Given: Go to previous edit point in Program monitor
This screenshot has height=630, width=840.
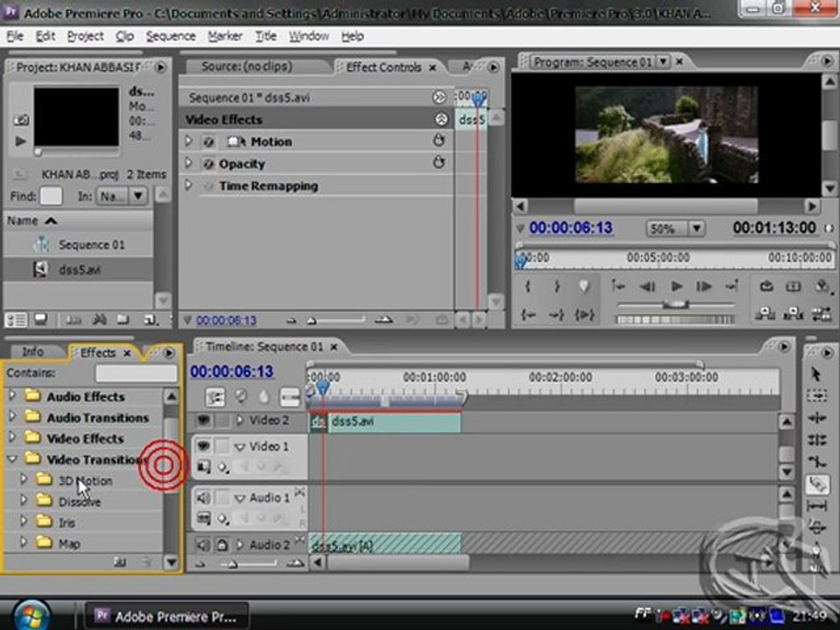Looking at the screenshot, I should pyautogui.click(x=619, y=287).
